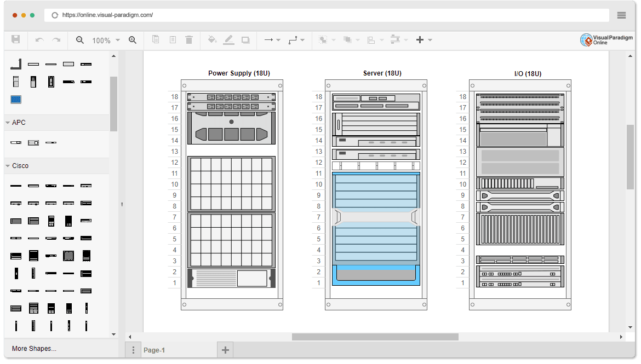Open the fill color swatch
This screenshot has width=641, height=364.
[x=212, y=39]
